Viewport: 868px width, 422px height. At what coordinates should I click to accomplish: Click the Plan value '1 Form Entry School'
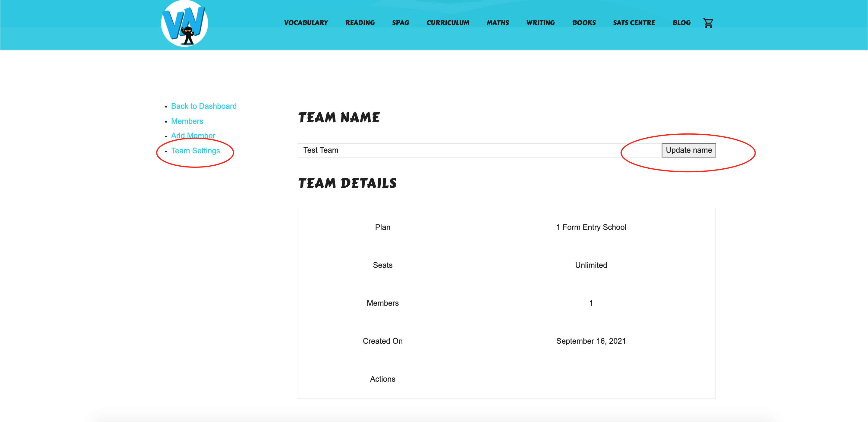[x=591, y=227]
